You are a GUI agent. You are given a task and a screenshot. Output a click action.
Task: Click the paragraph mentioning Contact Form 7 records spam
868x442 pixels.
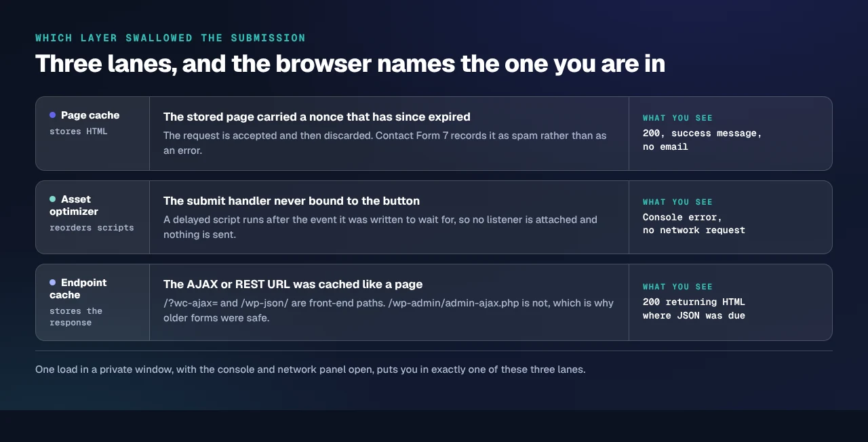tap(385, 143)
